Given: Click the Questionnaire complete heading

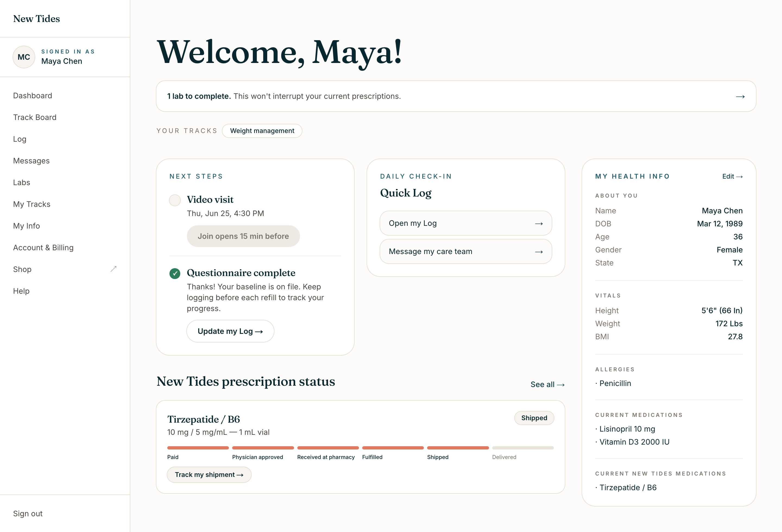Looking at the screenshot, I should (x=241, y=273).
